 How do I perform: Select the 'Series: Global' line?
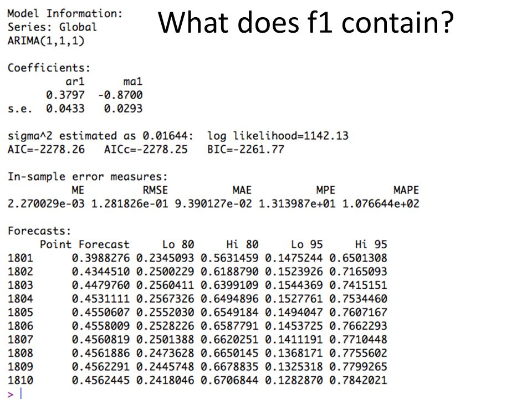tap(52, 27)
